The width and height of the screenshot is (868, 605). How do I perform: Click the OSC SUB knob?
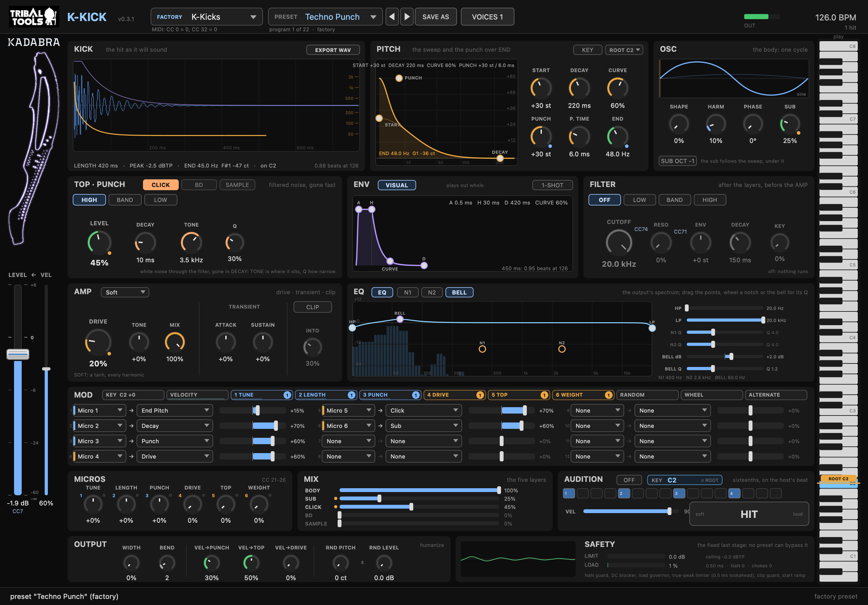point(790,124)
